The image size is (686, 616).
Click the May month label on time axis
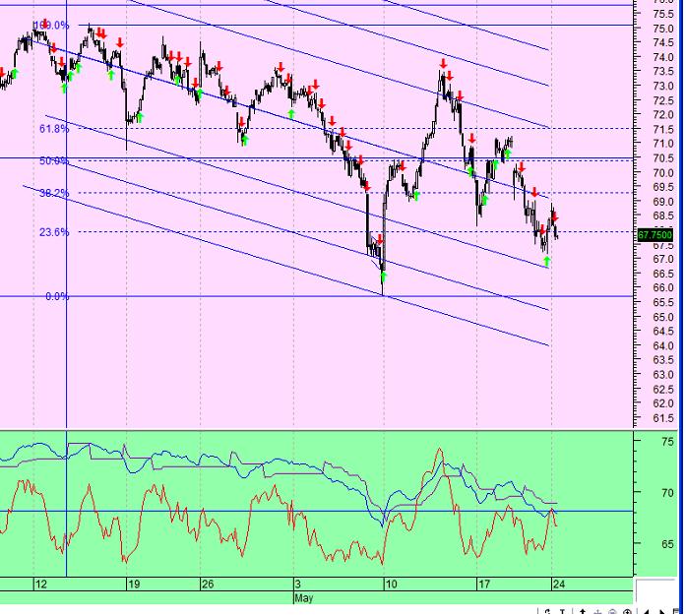[x=304, y=597]
